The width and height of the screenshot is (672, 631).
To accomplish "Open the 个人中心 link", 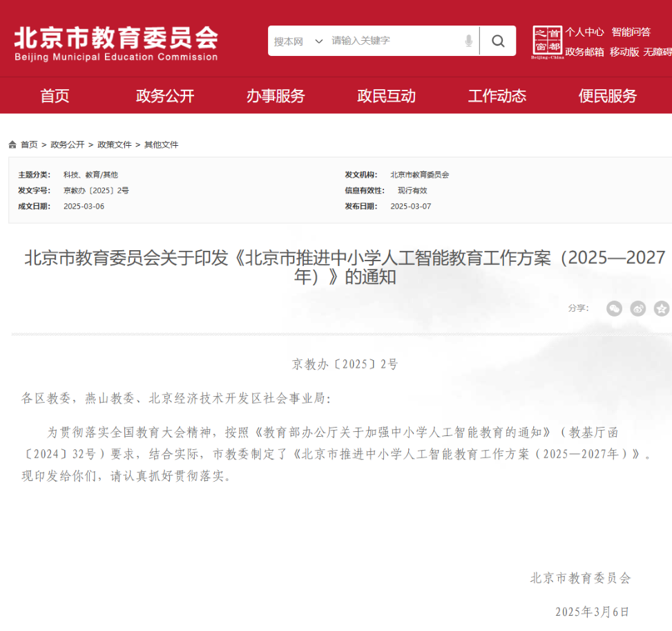I will 584,32.
